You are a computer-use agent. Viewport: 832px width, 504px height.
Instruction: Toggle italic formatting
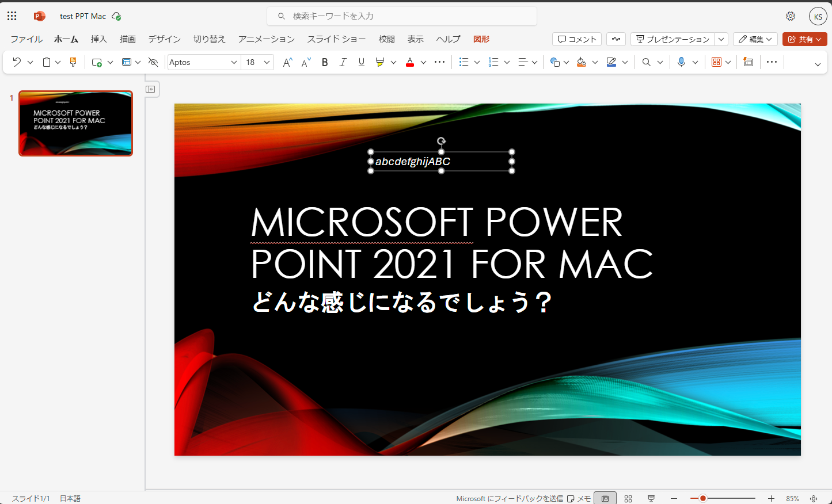tap(343, 62)
